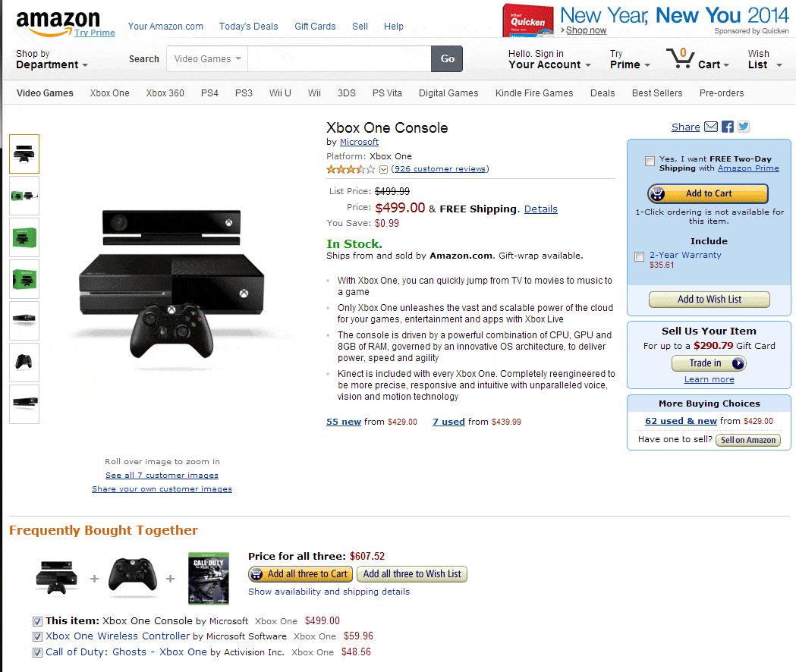Click the star rating icons
This screenshot has height=672, width=796.
click(351, 169)
